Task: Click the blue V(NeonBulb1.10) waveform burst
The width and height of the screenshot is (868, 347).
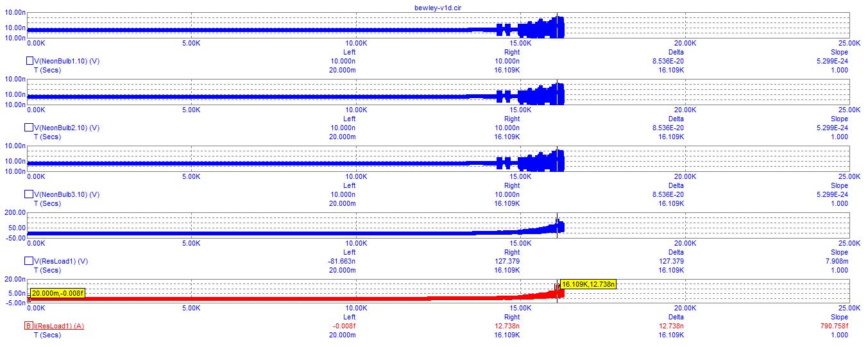Action: tap(542, 29)
